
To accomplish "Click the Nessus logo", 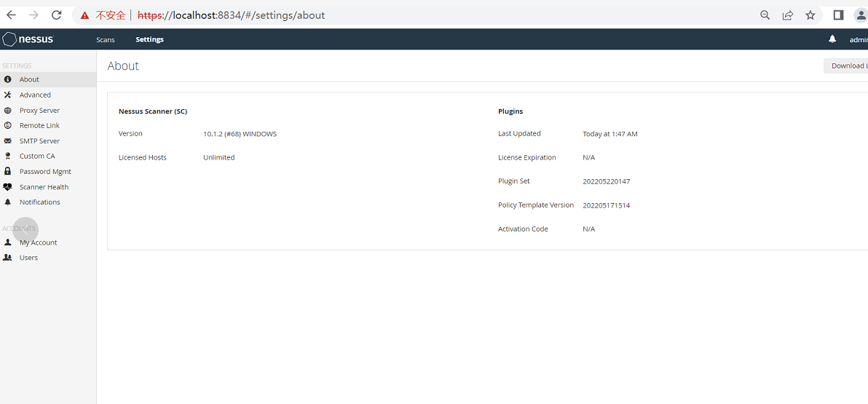I will coord(28,39).
